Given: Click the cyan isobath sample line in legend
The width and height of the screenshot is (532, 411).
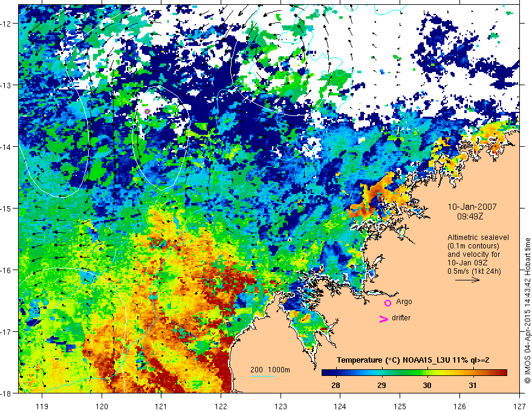Looking at the screenshot, I should (262, 376).
